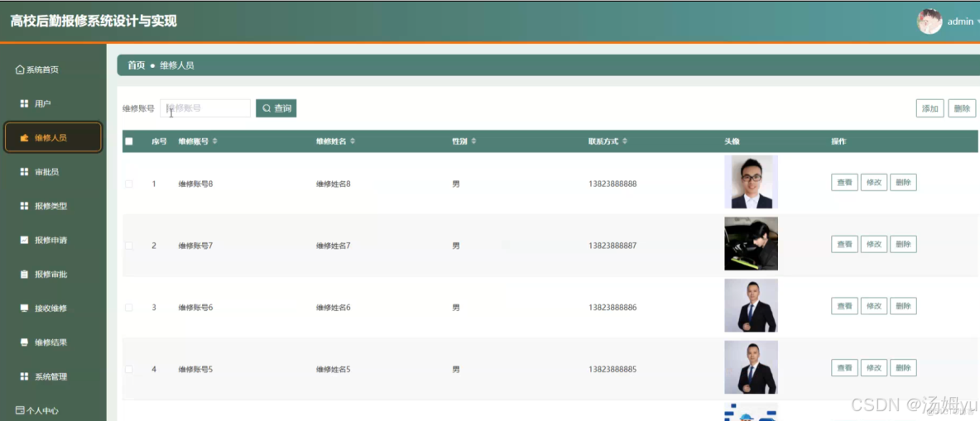This screenshot has height=421, width=980.
Task: Open the 系统首页 home icon
Action: tap(20, 70)
